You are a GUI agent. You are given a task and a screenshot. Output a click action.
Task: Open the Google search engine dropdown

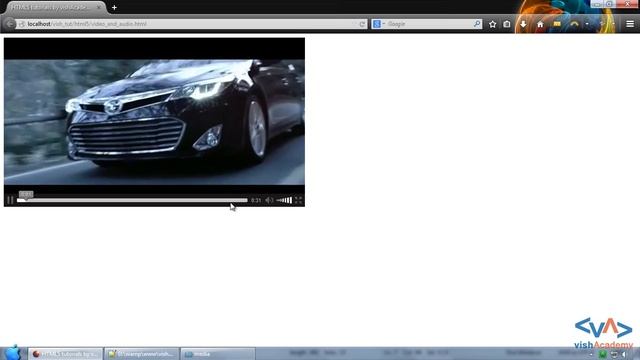(x=379, y=24)
